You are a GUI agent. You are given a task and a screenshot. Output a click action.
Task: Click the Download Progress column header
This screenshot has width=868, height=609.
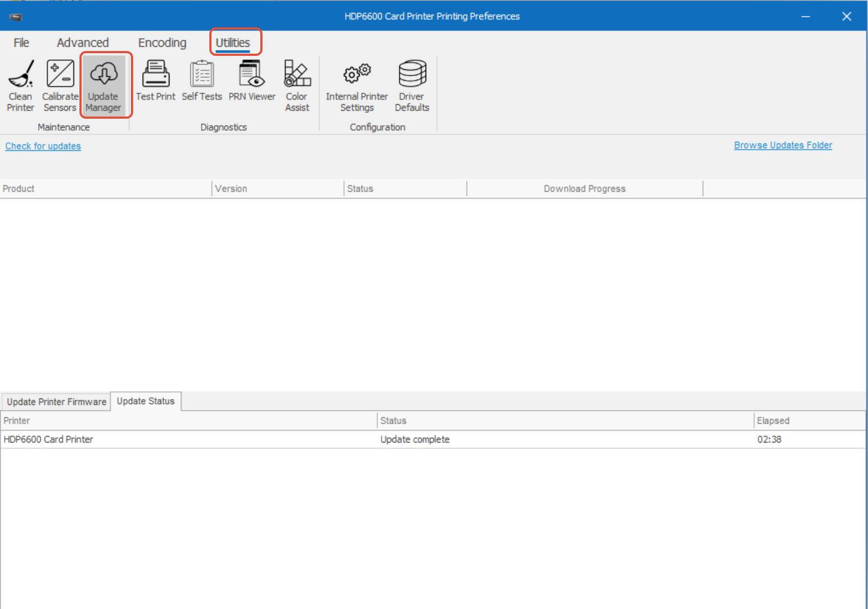click(585, 189)
